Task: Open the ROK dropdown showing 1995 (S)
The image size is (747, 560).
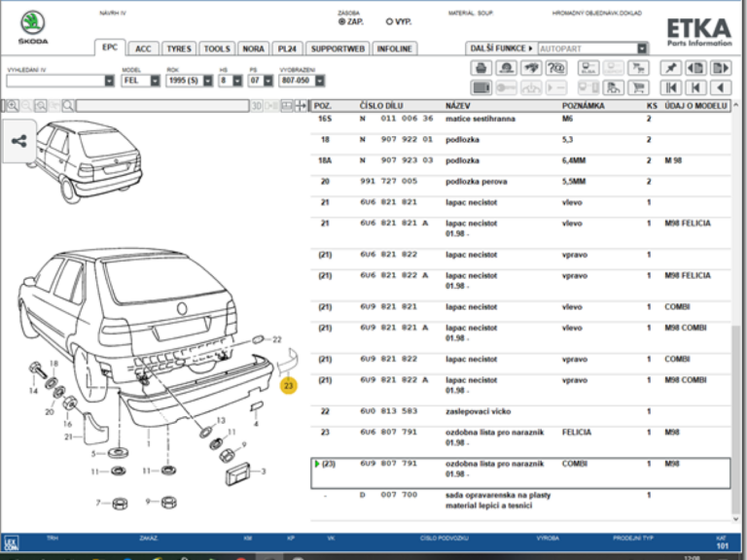Action: (x=189, y=81)
